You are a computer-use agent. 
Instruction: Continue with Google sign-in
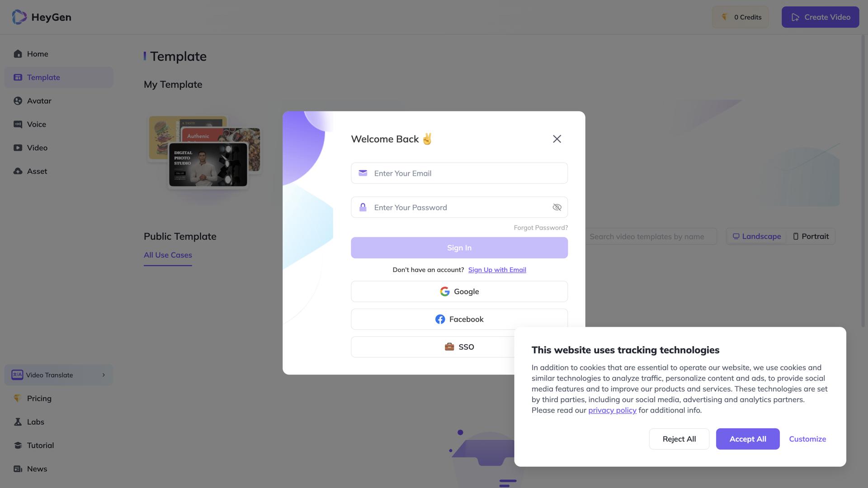pyautogui.click(x=459, y=291)
